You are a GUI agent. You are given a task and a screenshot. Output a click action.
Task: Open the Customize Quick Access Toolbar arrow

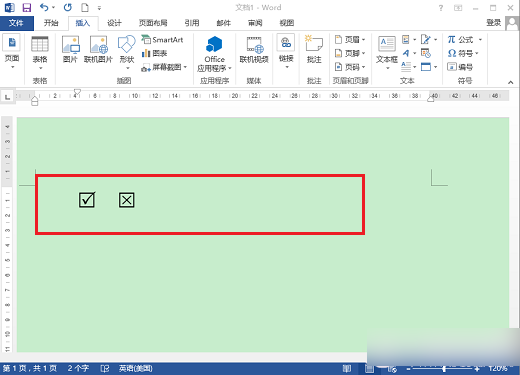coord(99,8)
